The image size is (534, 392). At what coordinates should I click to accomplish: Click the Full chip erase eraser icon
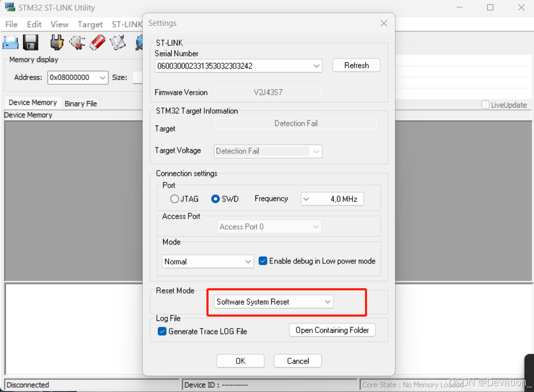click(x=97, y=43)
